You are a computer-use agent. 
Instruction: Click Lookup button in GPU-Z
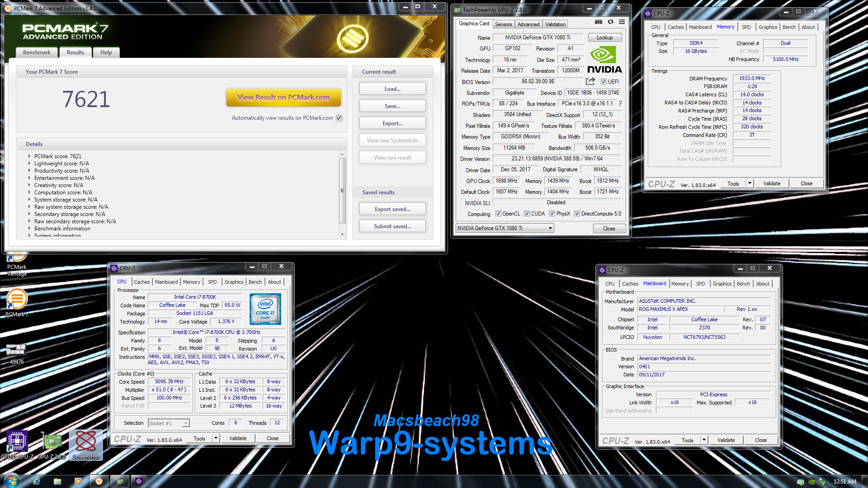point(604,38)
